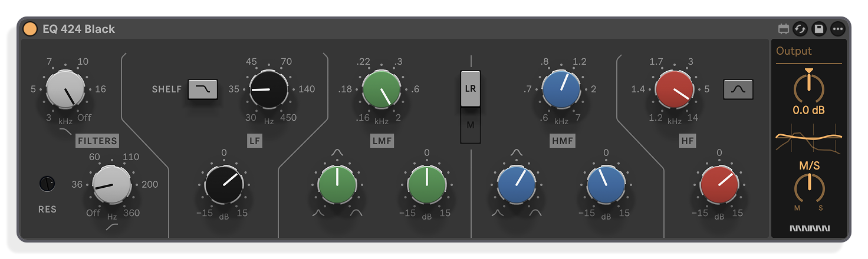
Task: Click the 0.0 dB output value
Action: pos(809,110)
